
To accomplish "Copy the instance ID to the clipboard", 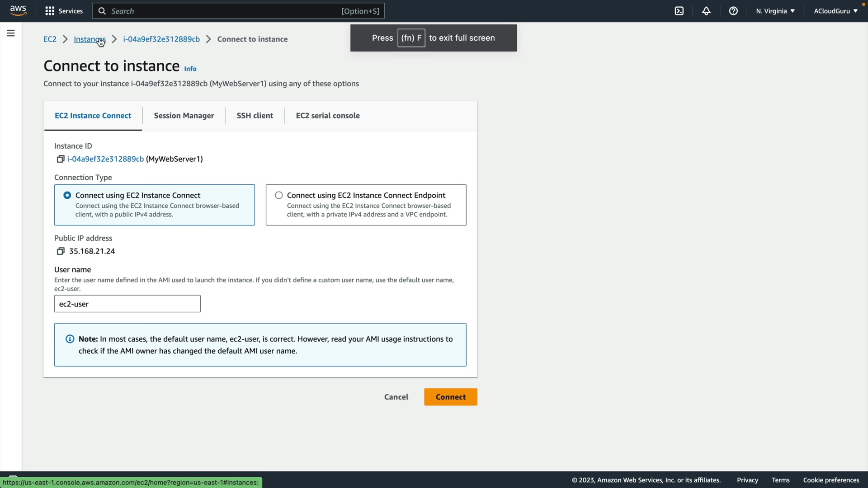I will tap(60, 159).
